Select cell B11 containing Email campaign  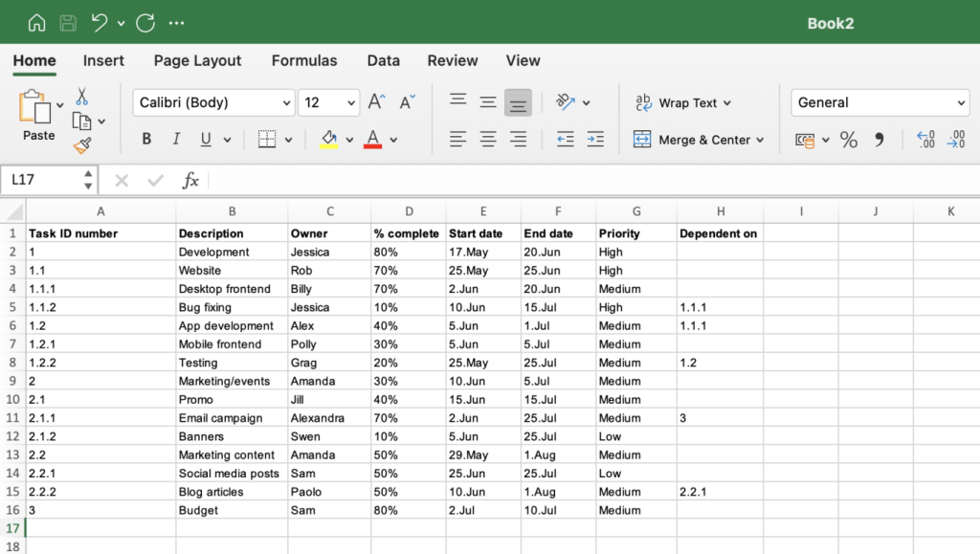tap(232, 418)
